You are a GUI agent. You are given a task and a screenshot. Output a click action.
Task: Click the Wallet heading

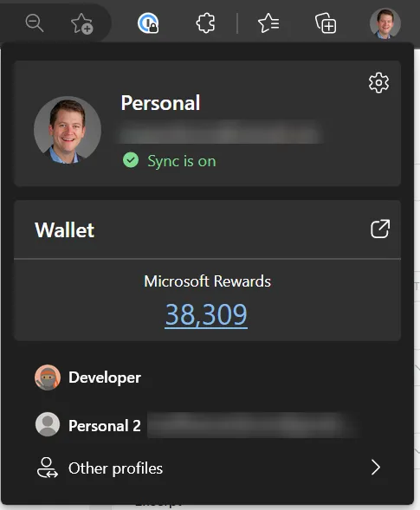64,230
